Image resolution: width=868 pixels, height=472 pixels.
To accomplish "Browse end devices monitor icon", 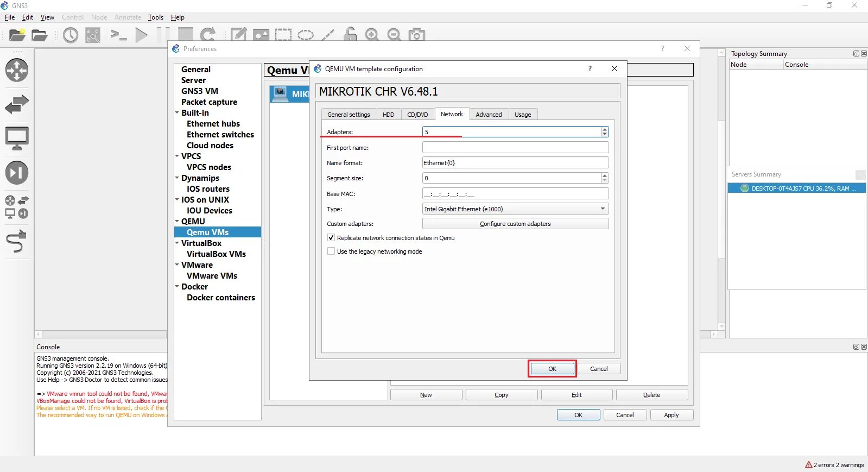I will pyautogui.click(x=17, y=139).
